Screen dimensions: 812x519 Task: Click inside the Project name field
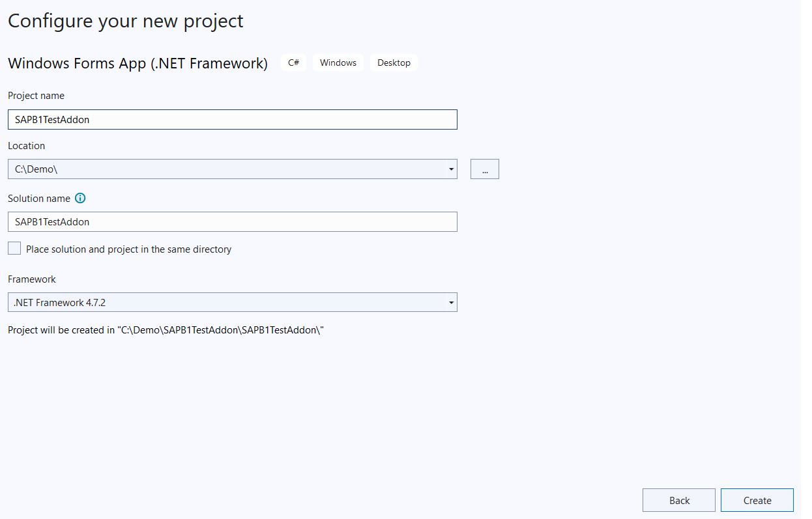232,119
